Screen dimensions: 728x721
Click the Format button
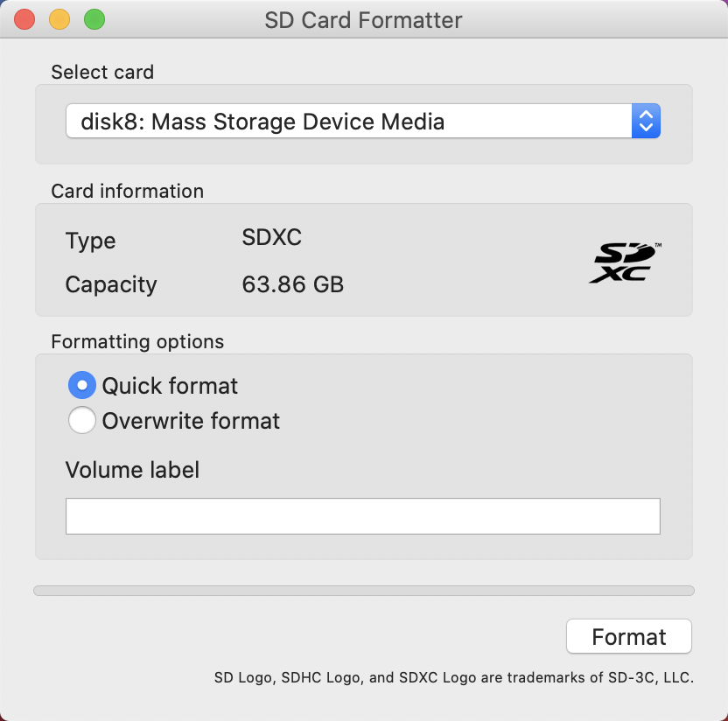point(628,636)
